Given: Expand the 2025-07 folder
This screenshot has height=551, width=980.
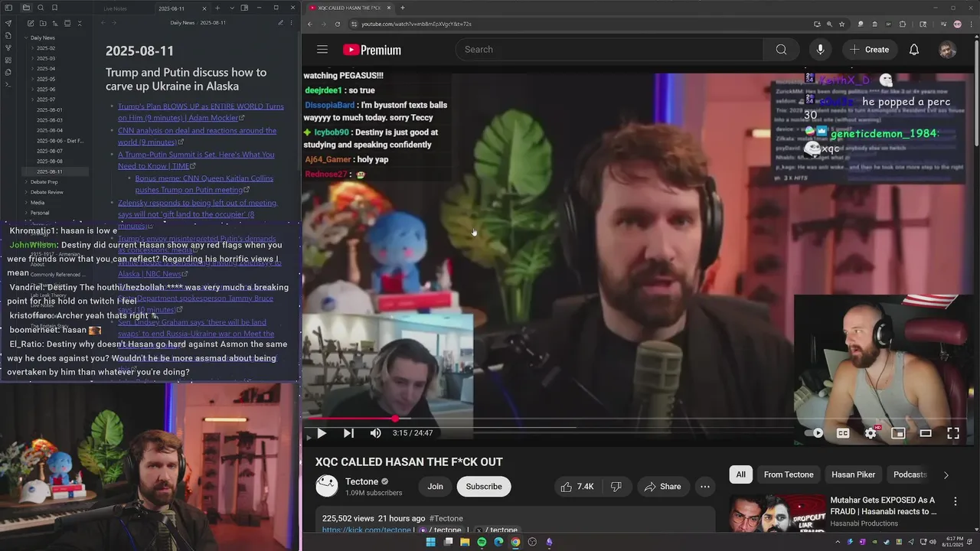Looking at the screenshot, I should tap(46, 99).
